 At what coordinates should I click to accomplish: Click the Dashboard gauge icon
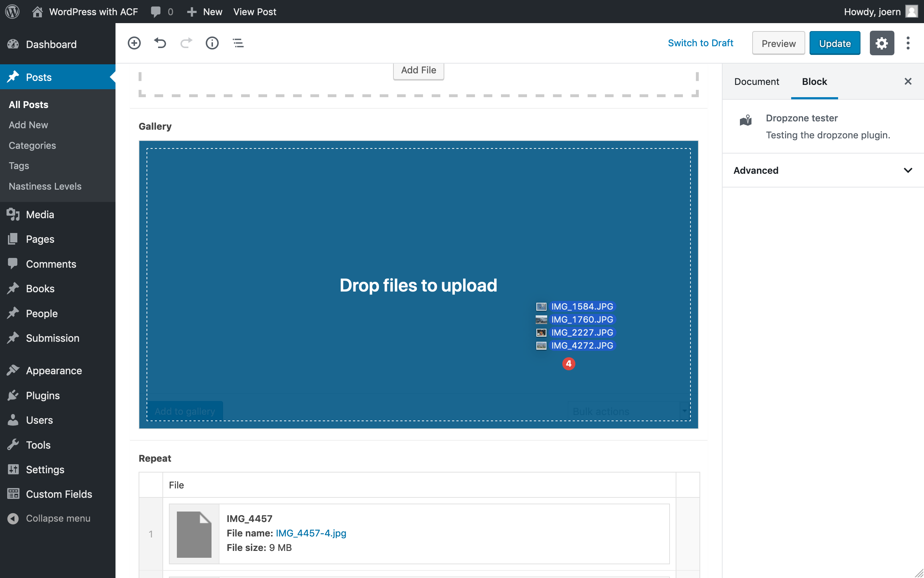pos(13,44)
